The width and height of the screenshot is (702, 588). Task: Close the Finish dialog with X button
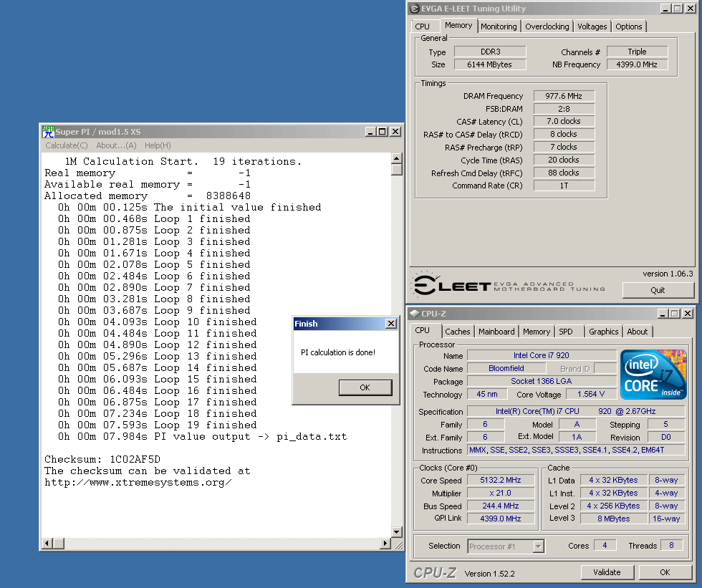391,323
